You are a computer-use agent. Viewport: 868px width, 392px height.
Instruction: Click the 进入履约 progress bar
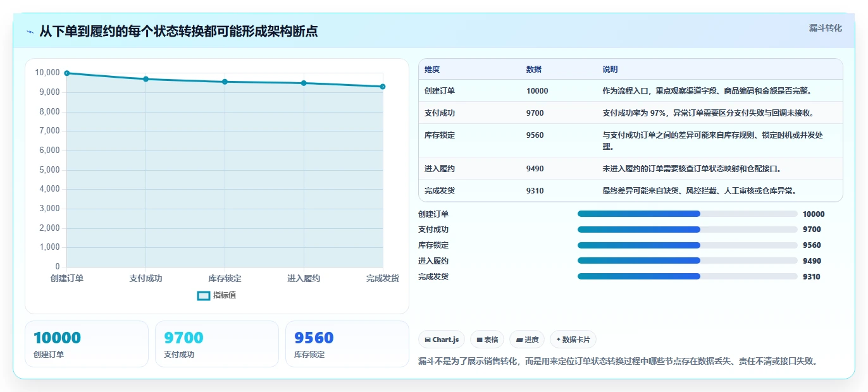click(x=688, y=260)
